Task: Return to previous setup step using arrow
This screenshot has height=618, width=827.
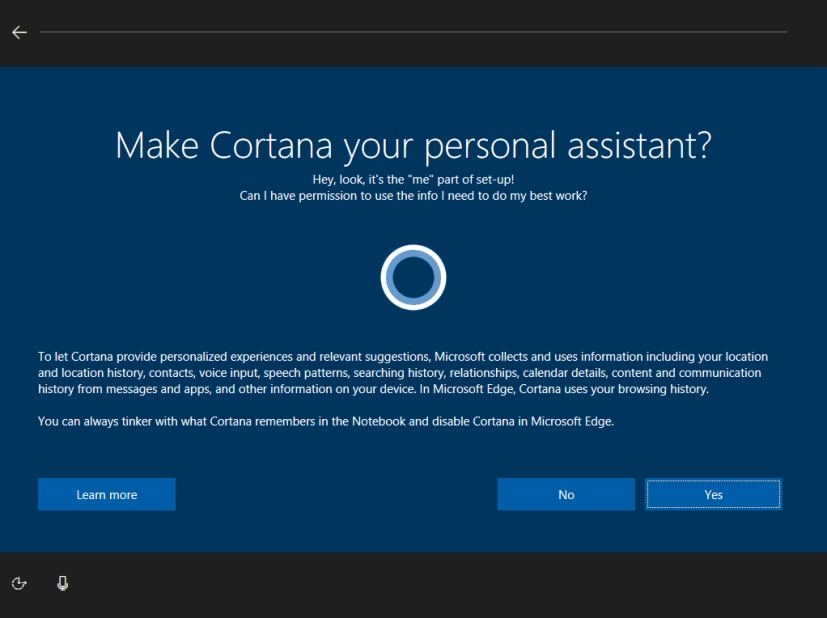Action: click(x=19, y=31)
